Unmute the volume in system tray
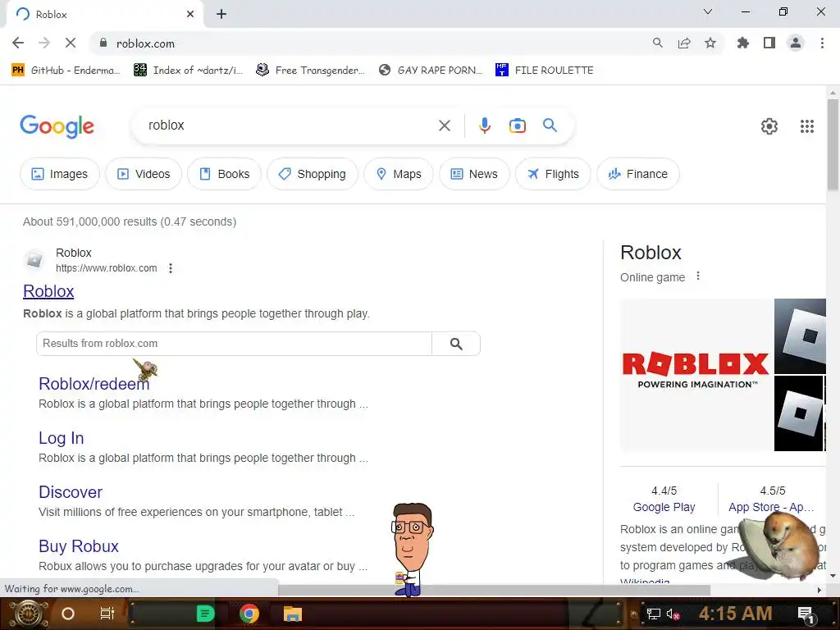 pos(673,614)
